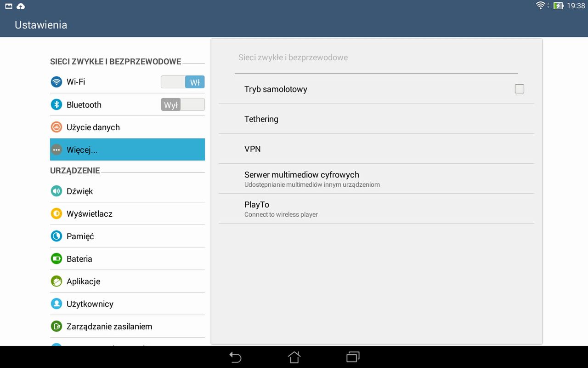Open Aplikacje settings
Viewport: 588px width, 368px height.
127,281
